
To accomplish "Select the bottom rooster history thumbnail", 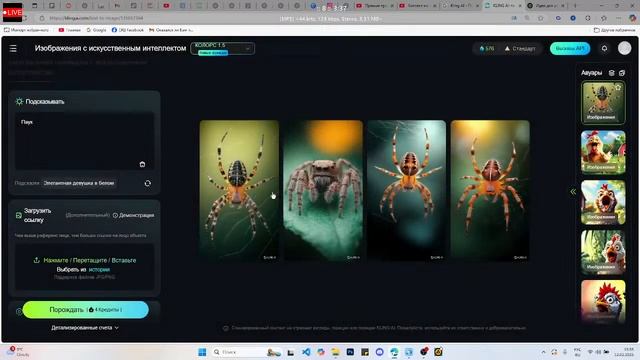I will [x=603, y=301].
